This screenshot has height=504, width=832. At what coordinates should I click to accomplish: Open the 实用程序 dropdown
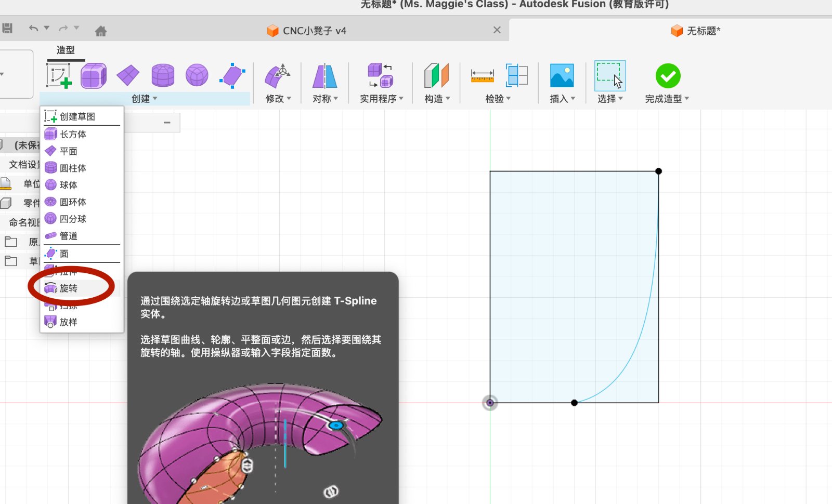tap(380, 99)
